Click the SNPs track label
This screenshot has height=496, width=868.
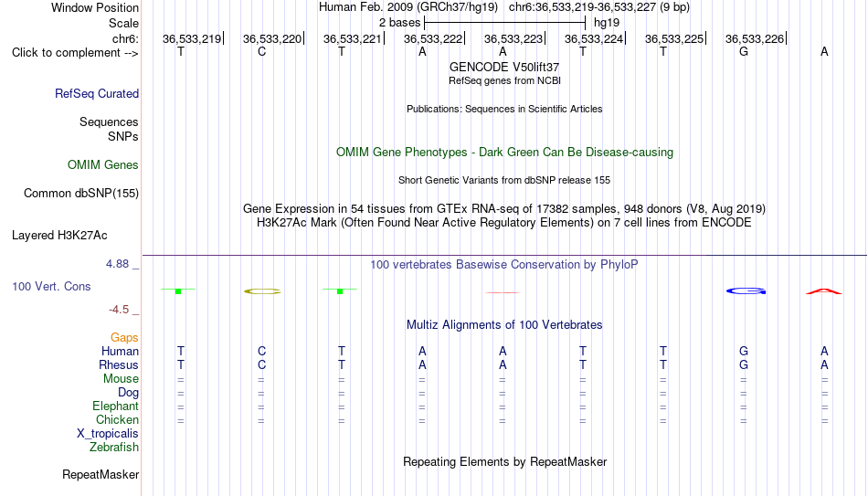pos(123,136)
